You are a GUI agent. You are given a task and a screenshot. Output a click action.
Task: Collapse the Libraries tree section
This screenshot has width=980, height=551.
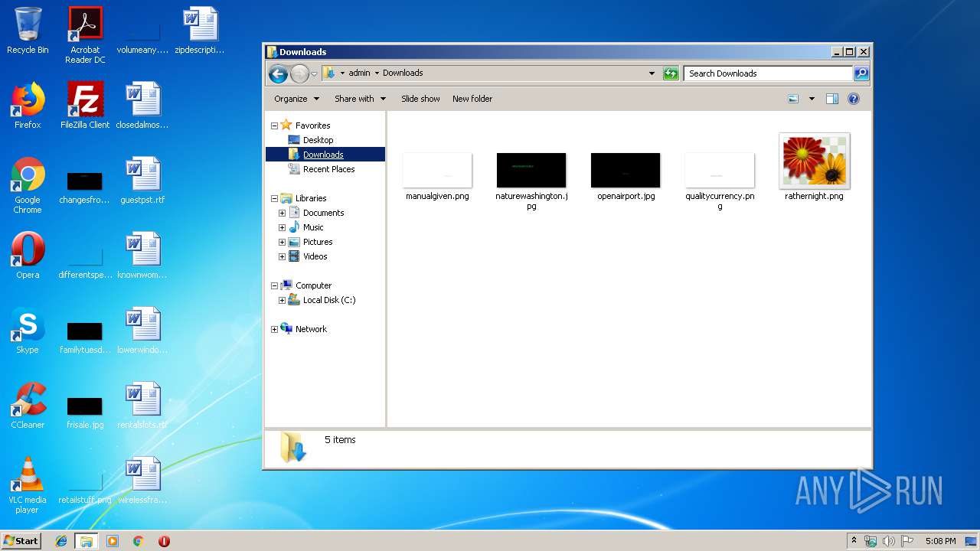(274, 198)
